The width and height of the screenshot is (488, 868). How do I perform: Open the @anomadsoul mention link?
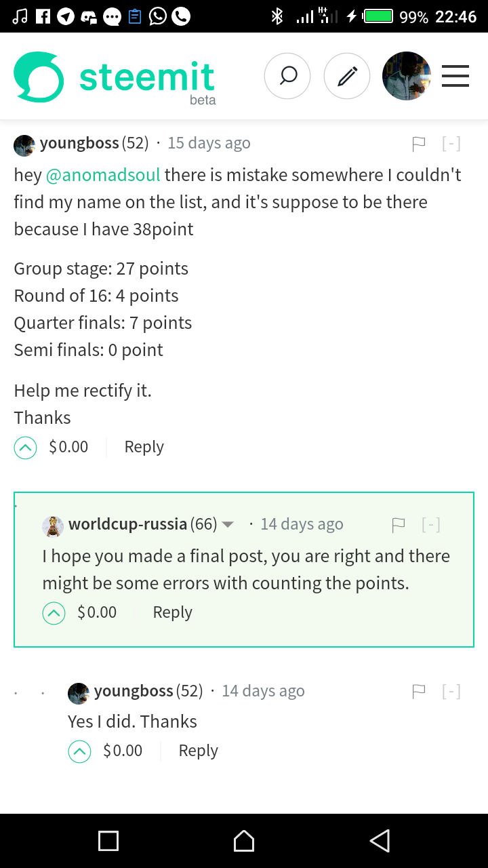point(103,175)
